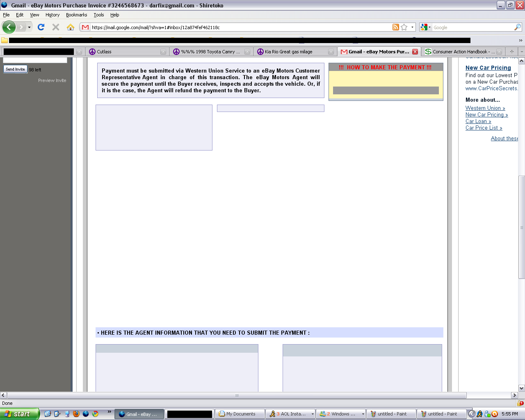Launch the Shiretoko globe Quick Launch icon
Screen dimensions: 525x420
86,414
